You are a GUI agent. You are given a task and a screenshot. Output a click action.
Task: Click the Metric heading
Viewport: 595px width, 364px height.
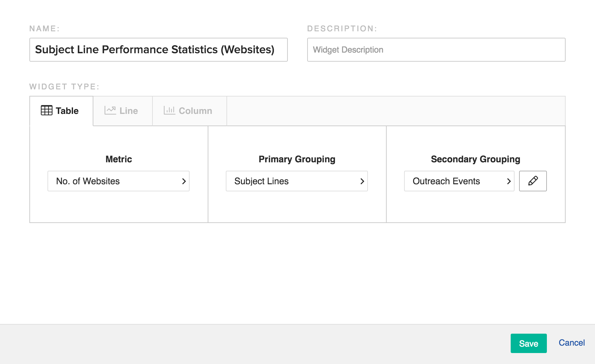pos(119,159)
